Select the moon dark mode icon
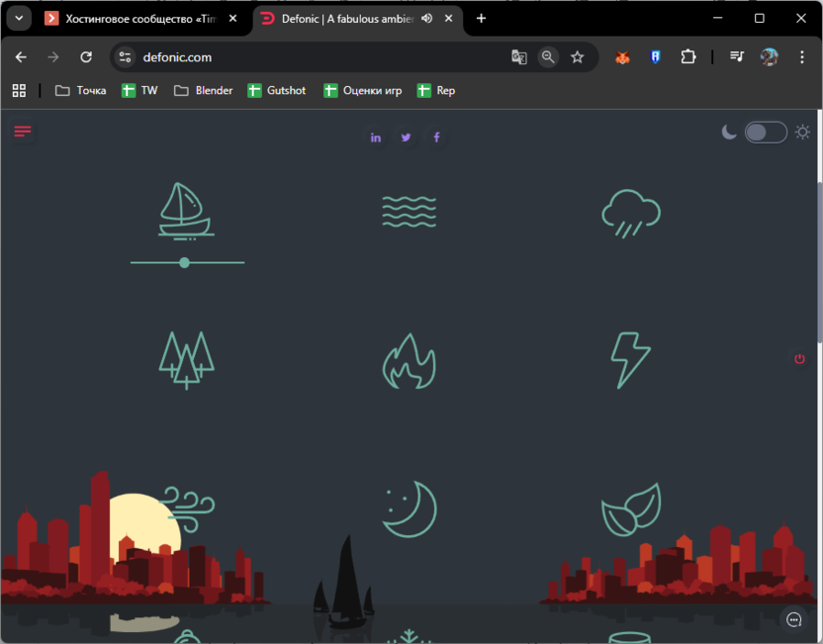The image size is (823, 644). click(x=729, y=132)
